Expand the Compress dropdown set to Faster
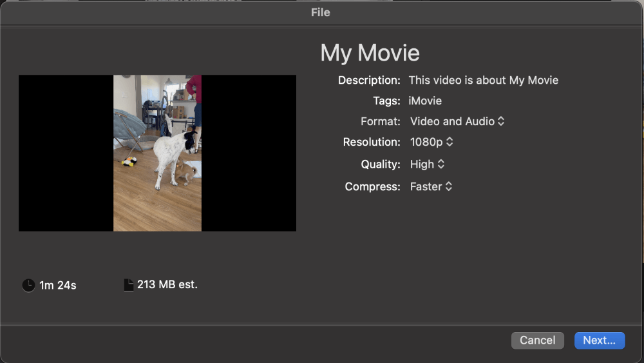Screen dimensions: 644x363 pos(431,186)
